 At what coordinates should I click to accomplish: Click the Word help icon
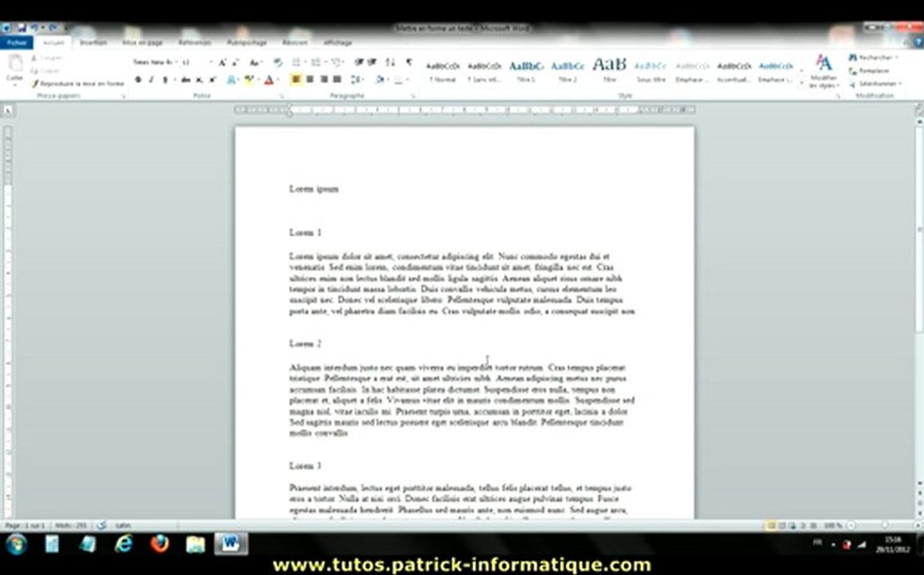click(x=918, y=42)
